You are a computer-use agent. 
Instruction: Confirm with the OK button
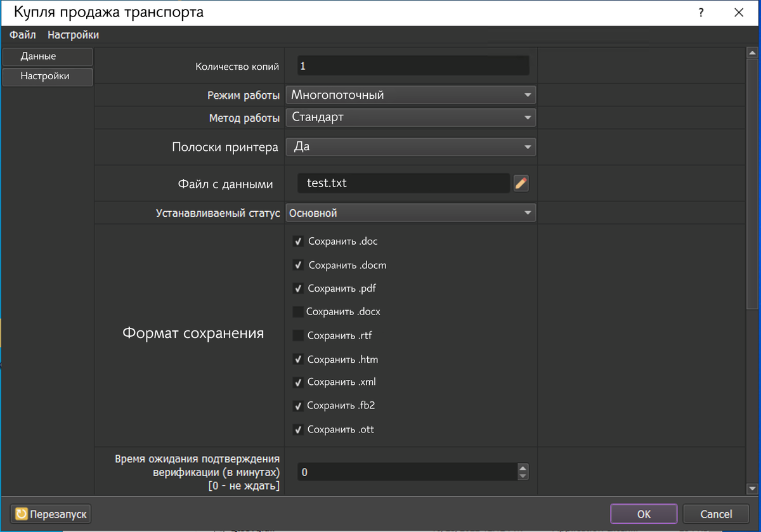click(644, 514)
